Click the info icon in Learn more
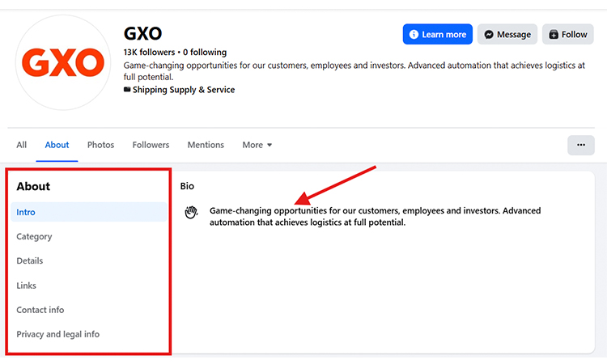 [414, 35]
